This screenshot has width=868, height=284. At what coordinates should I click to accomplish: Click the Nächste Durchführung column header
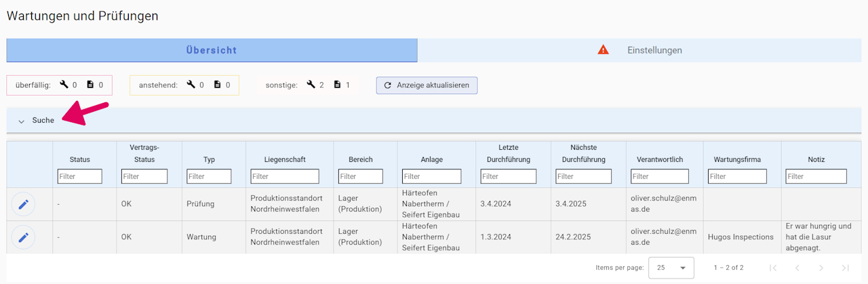583,153
